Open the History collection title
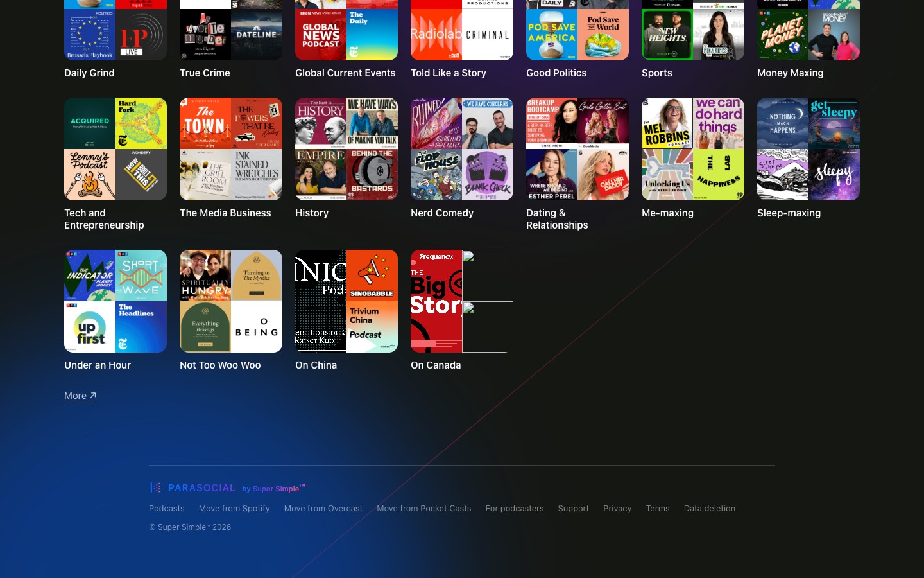This screenshot has width=924, height=578. [x=312, y=213]
